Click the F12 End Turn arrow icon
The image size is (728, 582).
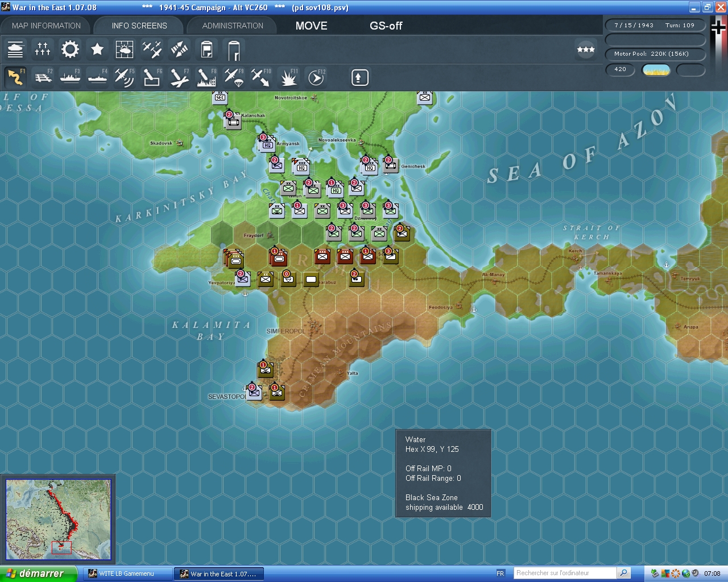pyautogui.click(x=316, y=77)
